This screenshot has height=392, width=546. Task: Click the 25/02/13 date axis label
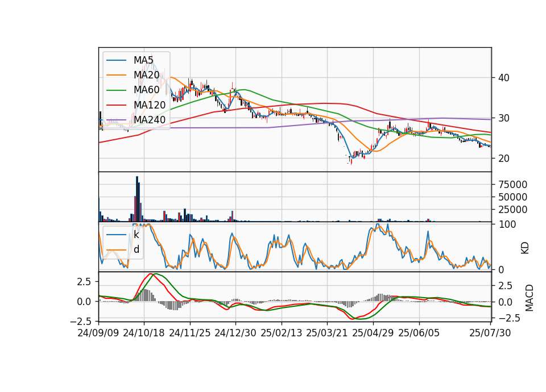coord(282,333)
